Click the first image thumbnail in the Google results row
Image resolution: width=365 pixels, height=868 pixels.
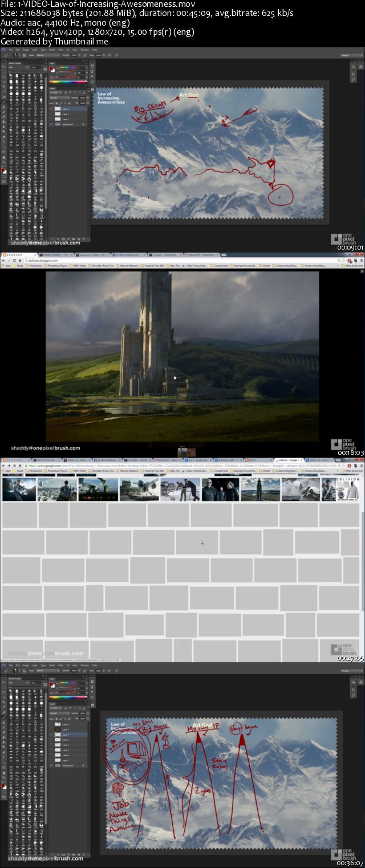(19, 489)
